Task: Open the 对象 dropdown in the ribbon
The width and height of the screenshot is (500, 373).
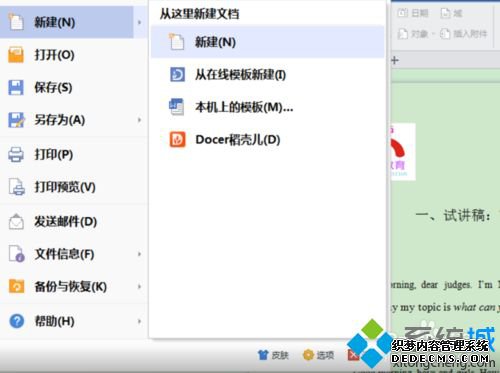Action: pyautogui.click(x=416, y=34)
